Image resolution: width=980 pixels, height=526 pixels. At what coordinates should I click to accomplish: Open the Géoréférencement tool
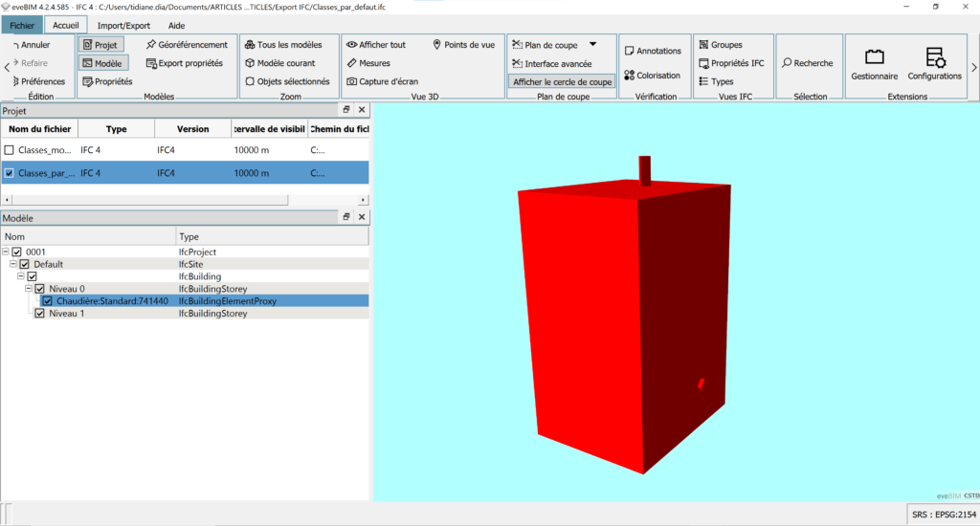click(187, 45)
